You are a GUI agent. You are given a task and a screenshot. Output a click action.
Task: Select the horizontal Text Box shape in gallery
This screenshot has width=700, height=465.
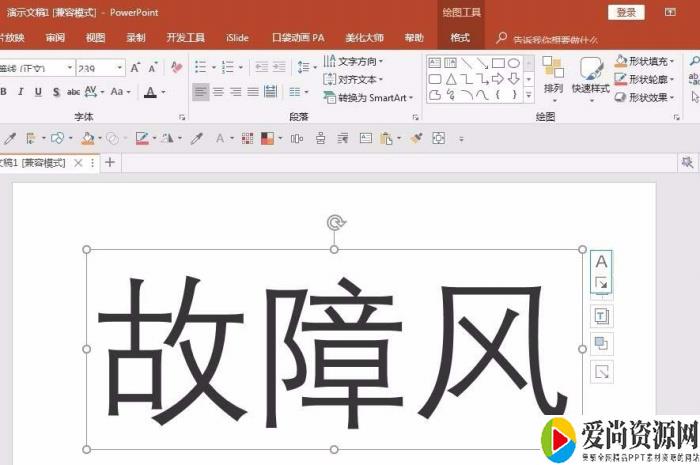(x=434, y=63)
